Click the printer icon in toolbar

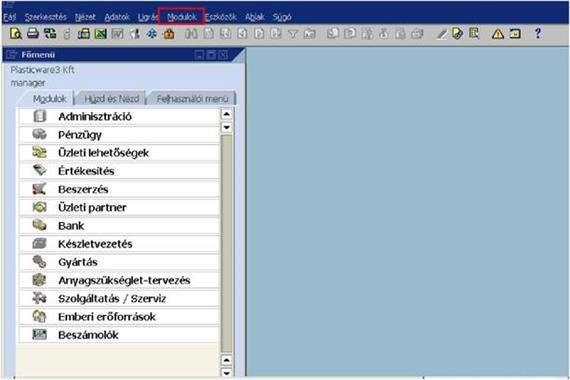click(x=33, y=34)
